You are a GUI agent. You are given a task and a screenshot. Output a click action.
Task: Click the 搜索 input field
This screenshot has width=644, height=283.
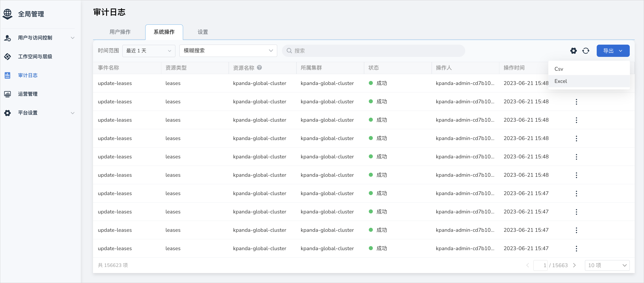[x=373, y=51]
